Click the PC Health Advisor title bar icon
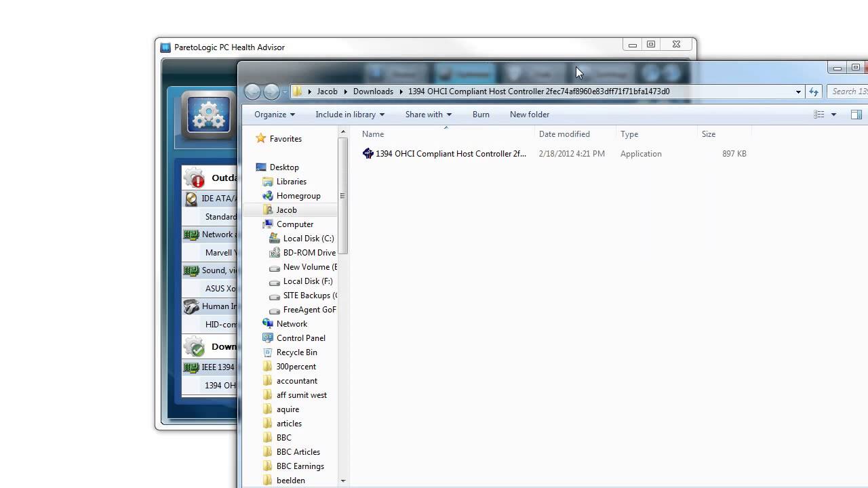 pos(165,47)
